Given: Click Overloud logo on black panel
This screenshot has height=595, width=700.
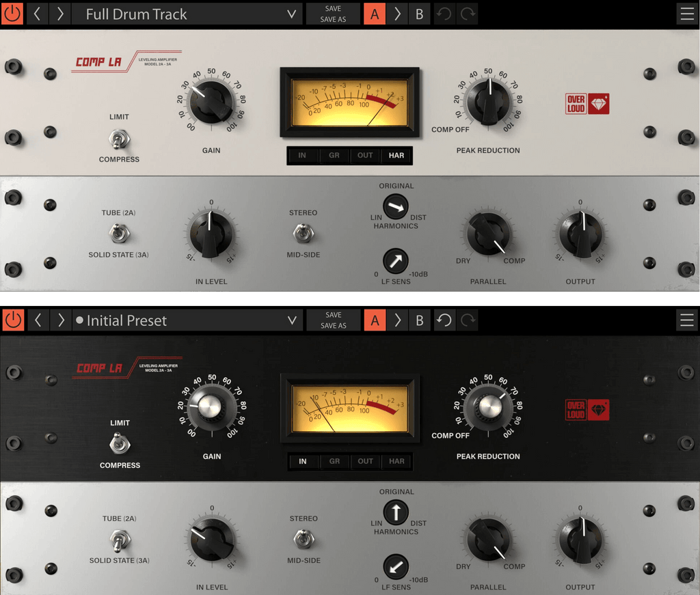Looking at the screenshot, I should point(587,409).
